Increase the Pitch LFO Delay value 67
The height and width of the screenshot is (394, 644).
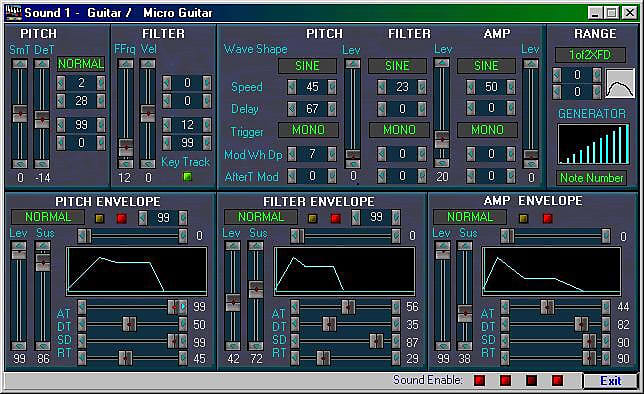(x=332, y=109)
